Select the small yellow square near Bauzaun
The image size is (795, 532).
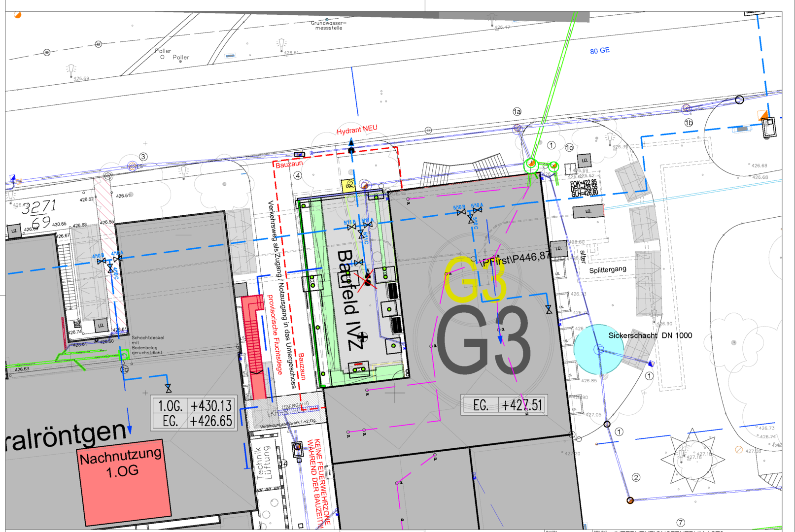(x=349, y=185)
